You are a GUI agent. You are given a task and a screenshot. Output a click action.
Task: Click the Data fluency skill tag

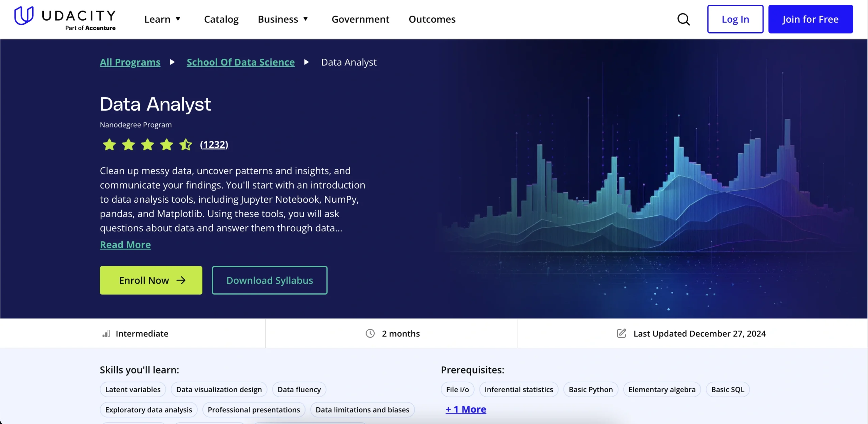click(x=299, y=389)
